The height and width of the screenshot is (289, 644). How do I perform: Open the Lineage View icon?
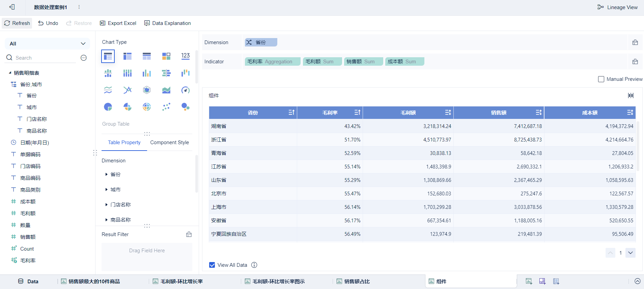pos(600,7)
